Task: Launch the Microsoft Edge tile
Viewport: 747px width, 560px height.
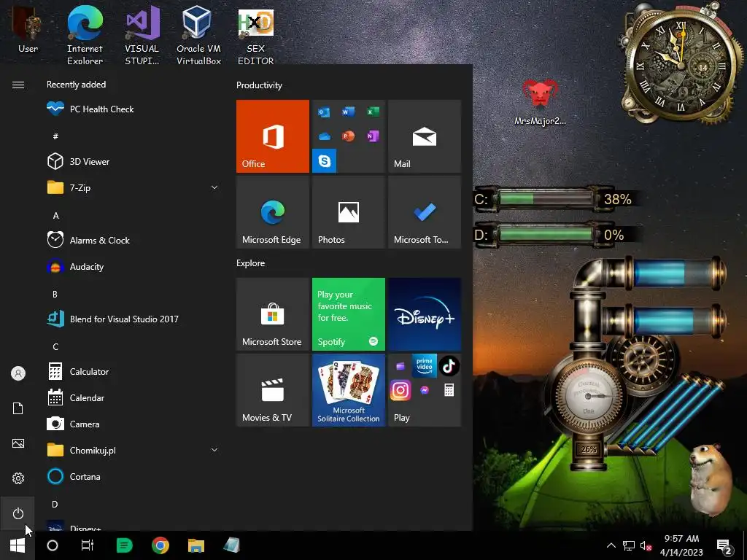Action: tap(273, 212)
